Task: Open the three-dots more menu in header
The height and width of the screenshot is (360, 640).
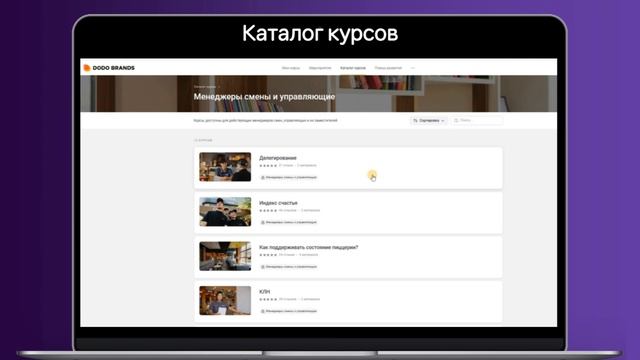Action: click(413, 68)
